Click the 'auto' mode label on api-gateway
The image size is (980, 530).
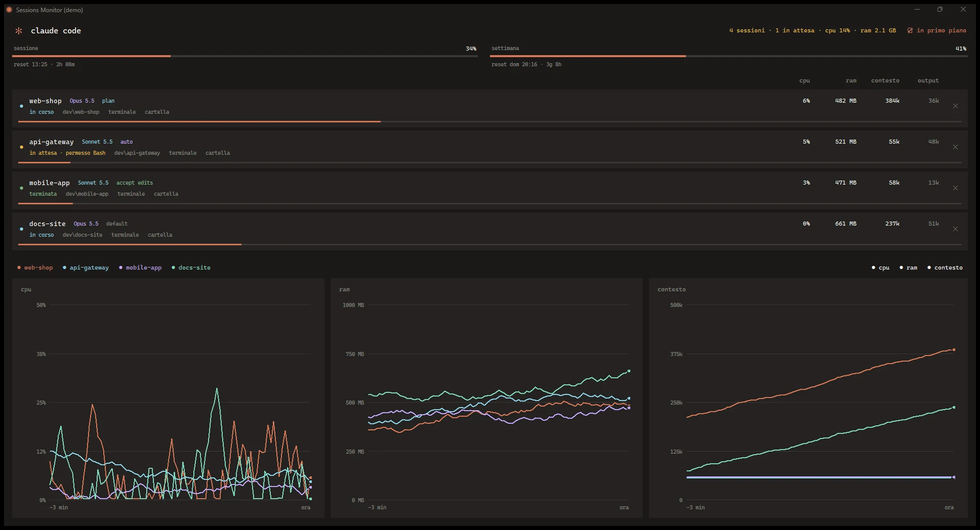[x=127, y=142]
